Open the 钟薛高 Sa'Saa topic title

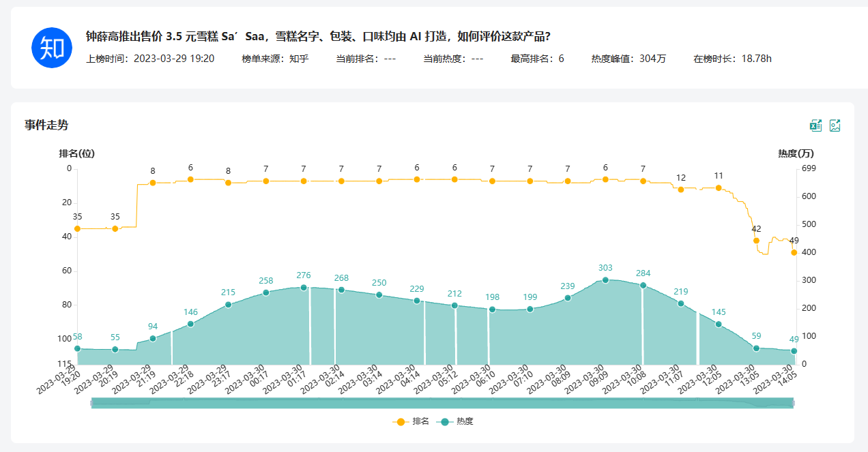point(318,36)
